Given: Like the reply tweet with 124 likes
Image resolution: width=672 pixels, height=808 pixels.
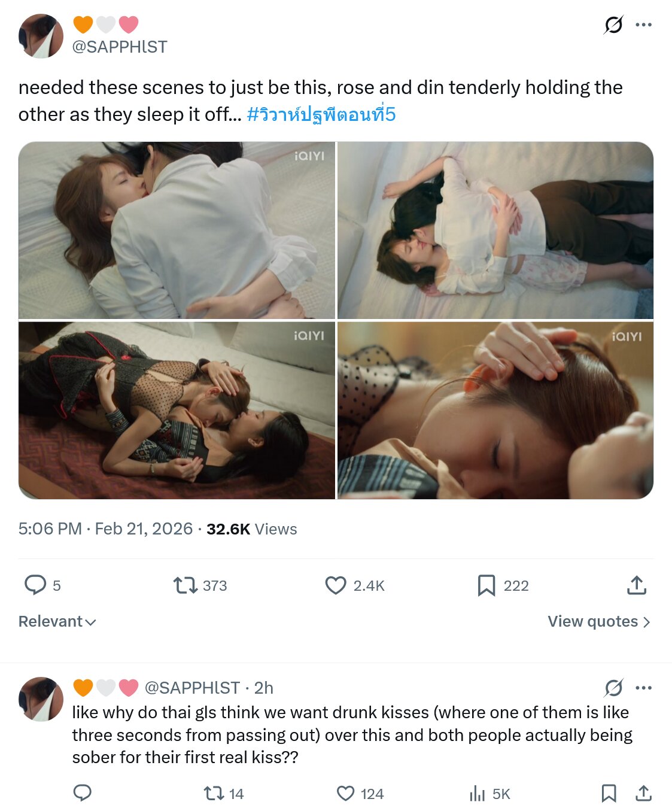Looking at the screenshot, I should point(346,794).
